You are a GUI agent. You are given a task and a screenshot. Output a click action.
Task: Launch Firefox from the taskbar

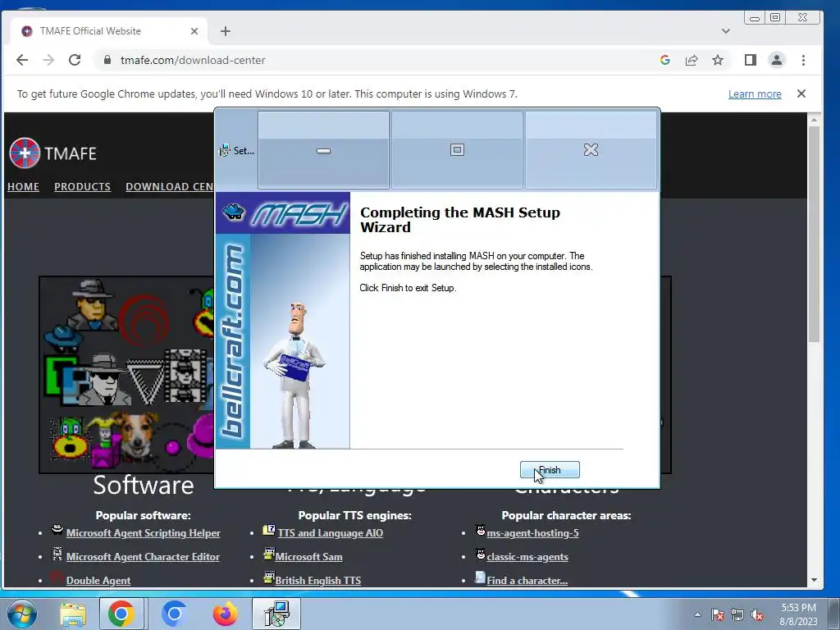tap(225, 614)
